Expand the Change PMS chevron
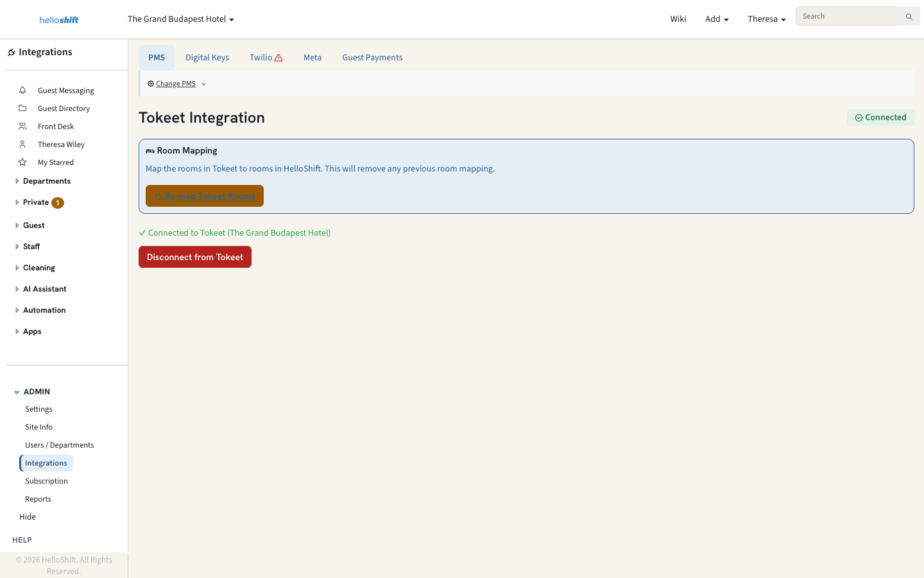The image size is (924, 578). 203,84
